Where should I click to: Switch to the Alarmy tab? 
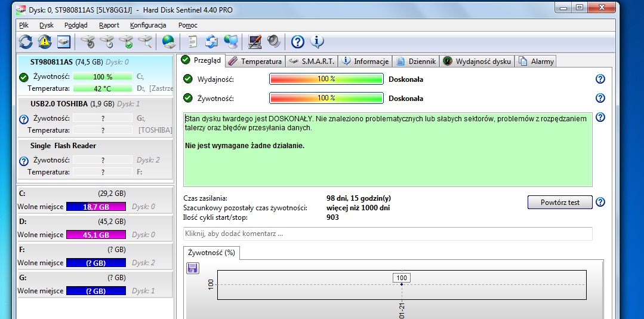coord(536,62)
